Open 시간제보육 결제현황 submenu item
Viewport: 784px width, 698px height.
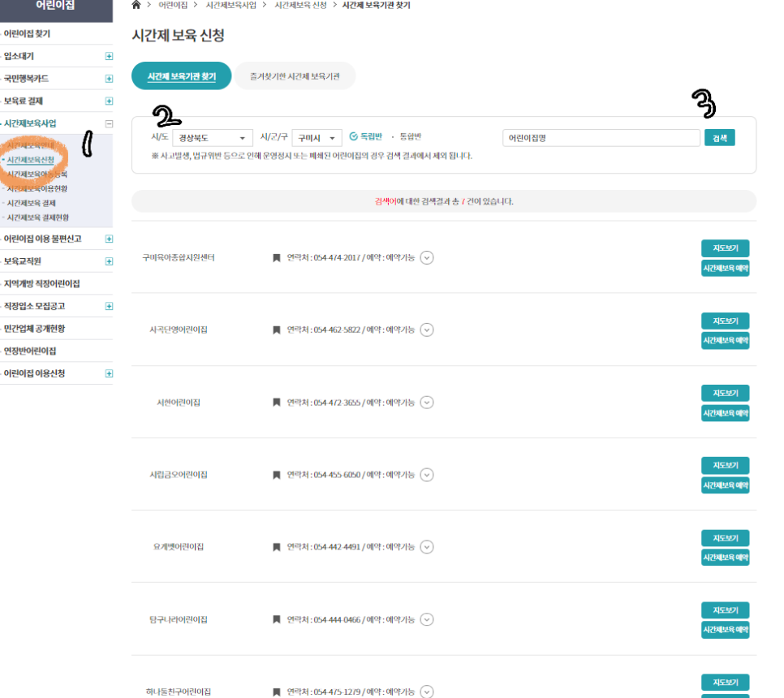coord(38,218)
